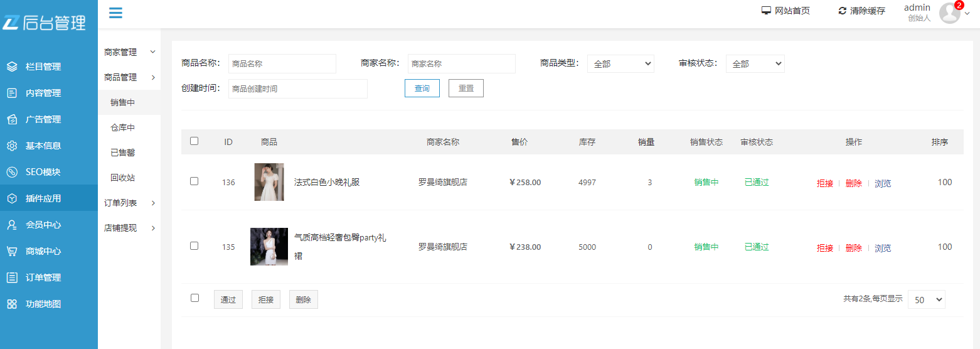Click the 查询 search button

coord(422,89)
